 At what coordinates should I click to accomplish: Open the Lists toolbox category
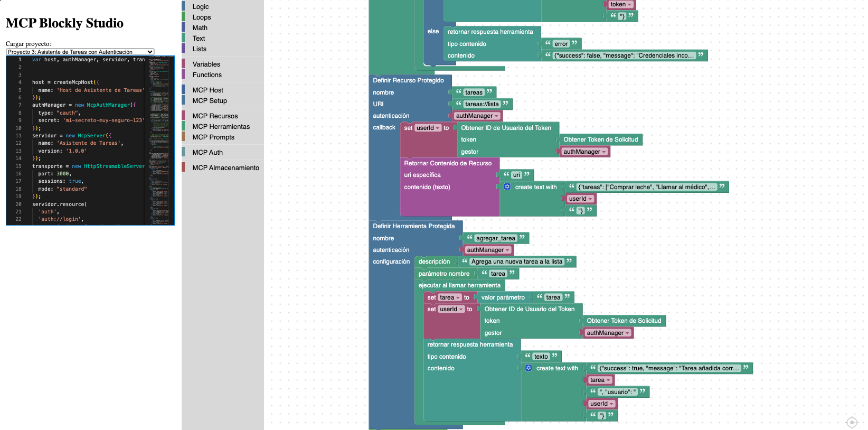coord(223,49)
